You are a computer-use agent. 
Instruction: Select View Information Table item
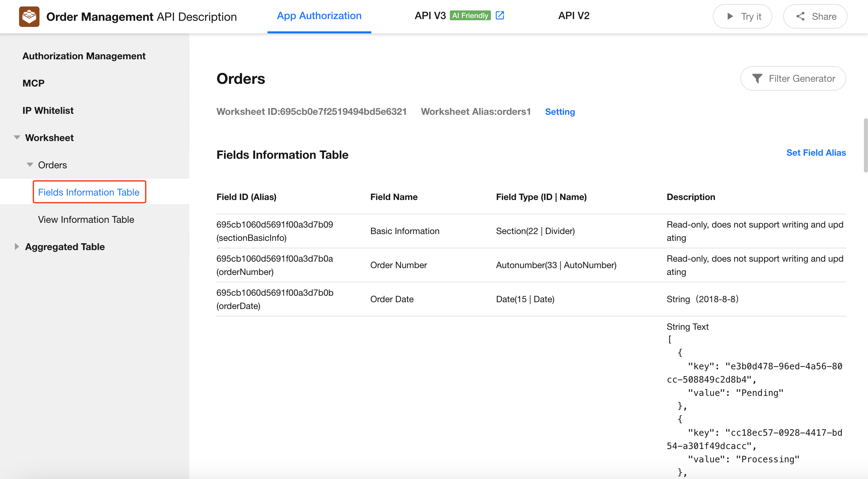point(86,219)
